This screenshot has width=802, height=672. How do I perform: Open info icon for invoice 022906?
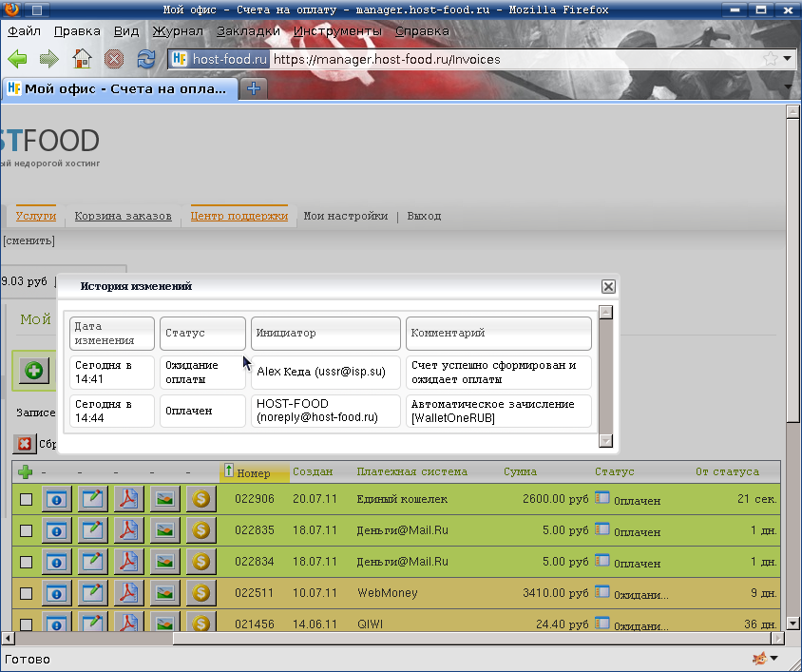(x=57, y=499)
